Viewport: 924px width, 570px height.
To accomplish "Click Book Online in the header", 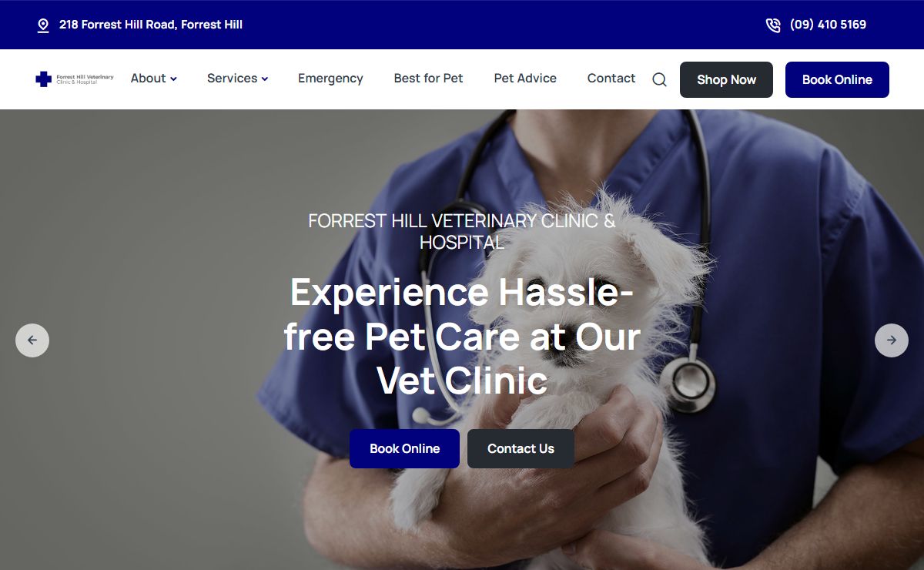I will pos(837,79).
